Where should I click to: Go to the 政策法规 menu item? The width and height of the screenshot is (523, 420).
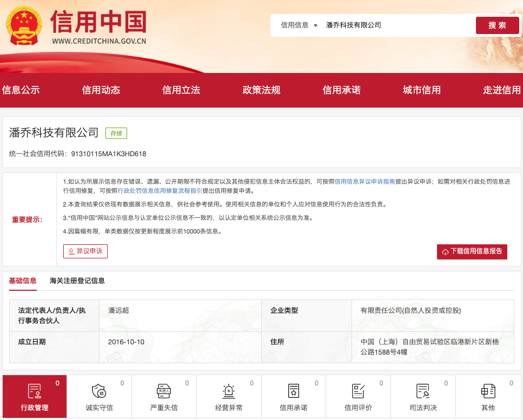pyautogui.click(x=261, y=90)
